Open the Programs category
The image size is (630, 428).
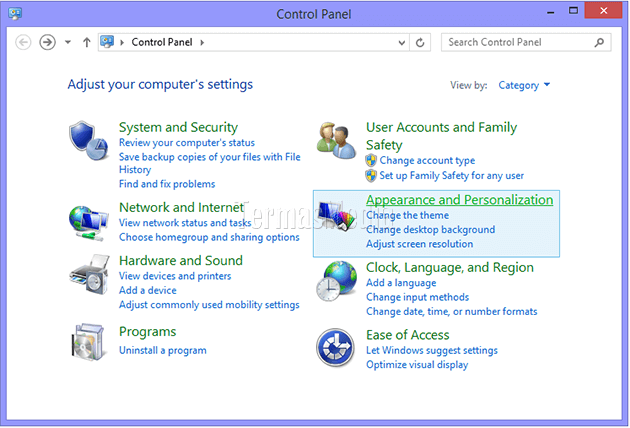coord(147,332)
